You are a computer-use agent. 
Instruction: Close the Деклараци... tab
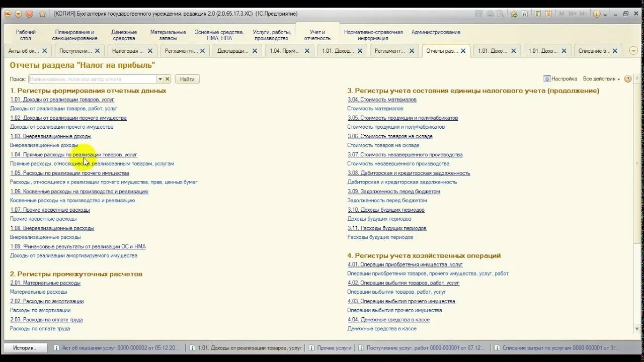point(255,51)
